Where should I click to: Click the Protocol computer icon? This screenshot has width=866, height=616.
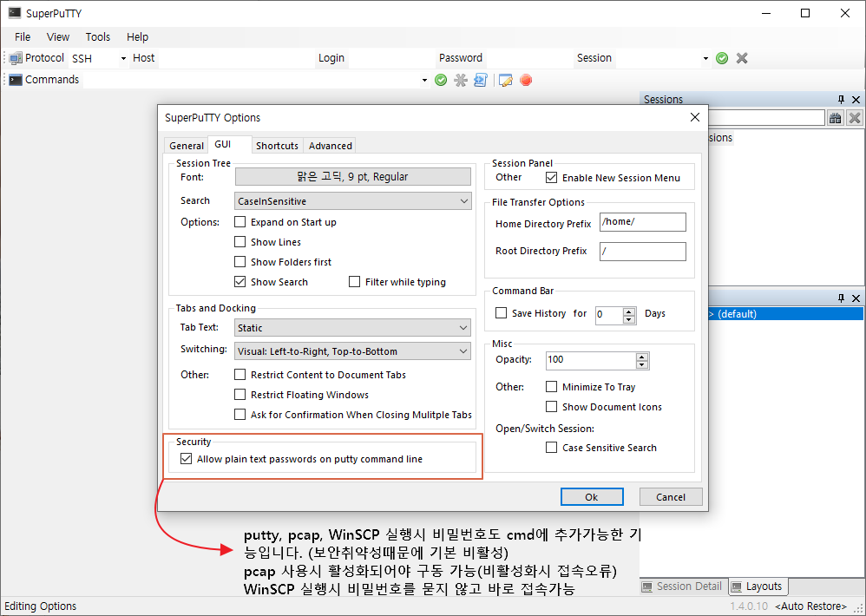tap(16, 58)
